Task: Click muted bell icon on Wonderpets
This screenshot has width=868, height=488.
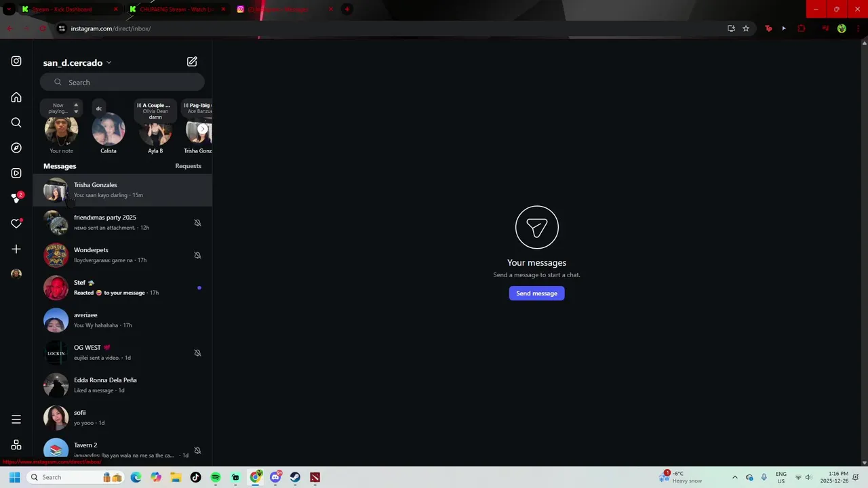Action: [x=197, y=256]
